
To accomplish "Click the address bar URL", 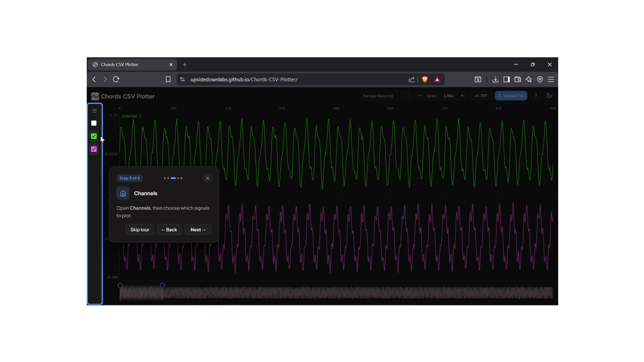I will coord(244,79).
